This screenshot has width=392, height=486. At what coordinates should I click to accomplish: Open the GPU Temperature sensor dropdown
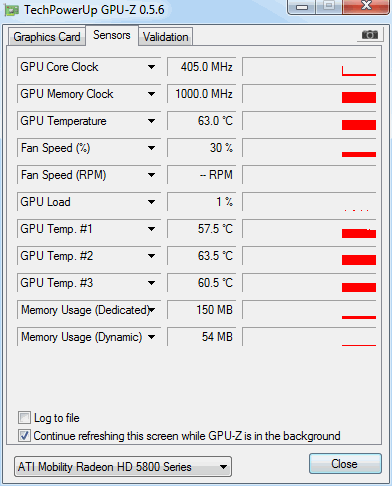tap(151, 121)
